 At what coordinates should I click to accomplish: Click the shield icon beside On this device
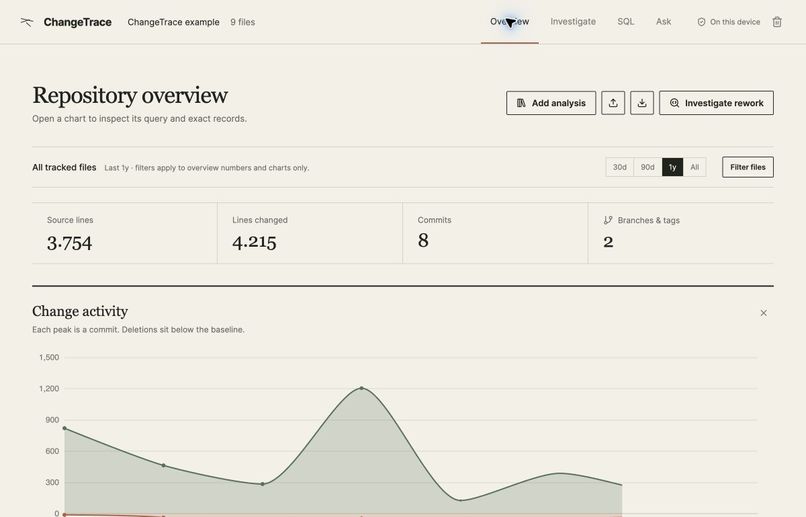pos(701,22)
